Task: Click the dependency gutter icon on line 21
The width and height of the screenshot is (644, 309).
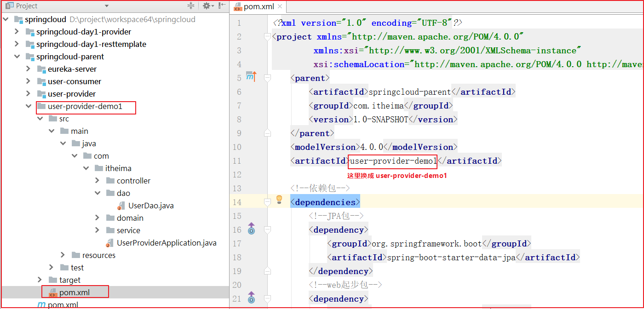Action: (251, 298)
